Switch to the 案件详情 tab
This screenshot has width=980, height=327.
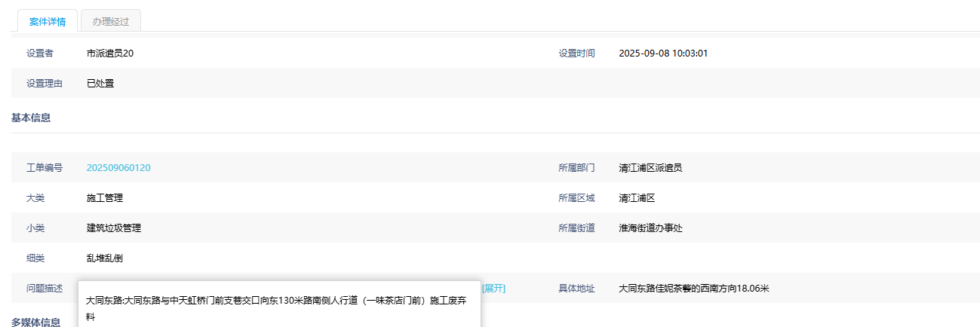[48, 21]
